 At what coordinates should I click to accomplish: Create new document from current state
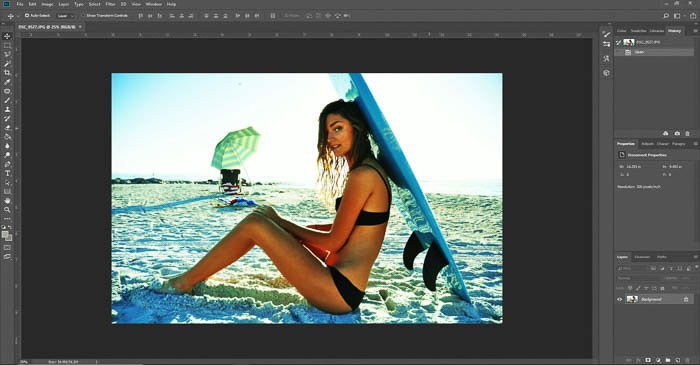tap(666, 133)
